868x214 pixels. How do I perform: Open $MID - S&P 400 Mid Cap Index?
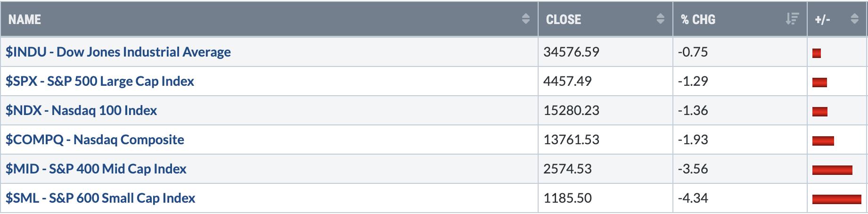[x=96, y=169]
